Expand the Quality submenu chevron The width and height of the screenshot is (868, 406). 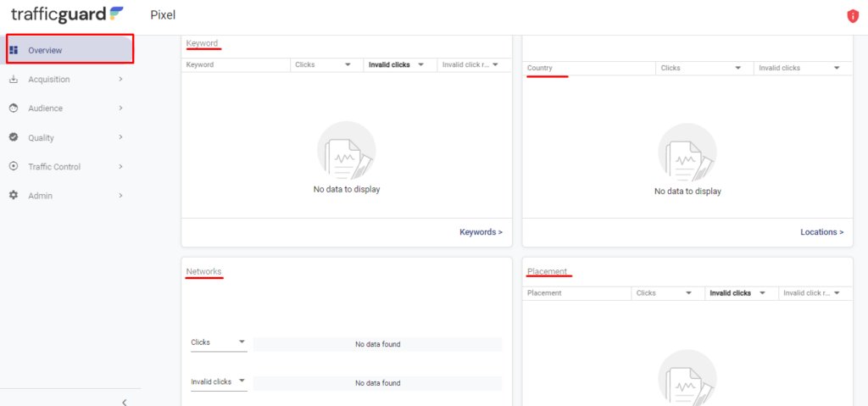pos(120,136)
